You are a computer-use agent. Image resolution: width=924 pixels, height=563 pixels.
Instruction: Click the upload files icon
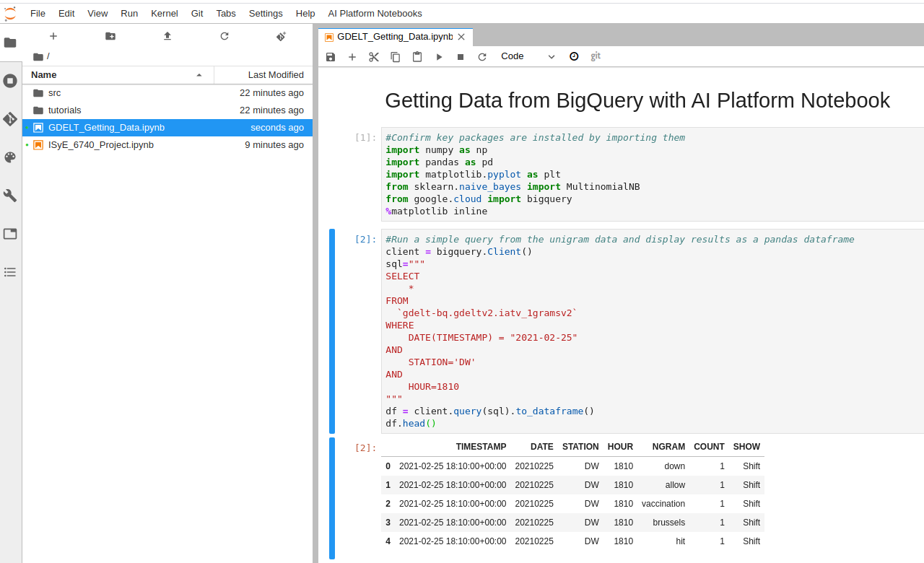pyautogui.click(x=167, y=36)
